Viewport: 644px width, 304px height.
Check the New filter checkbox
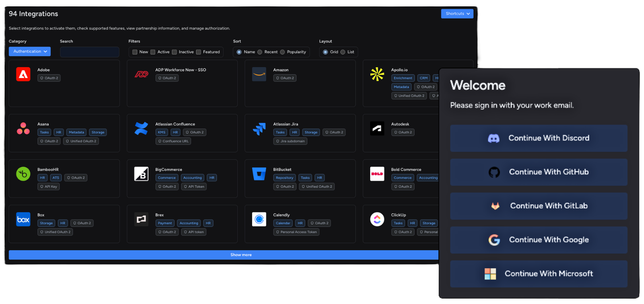[x=135, y=52]
